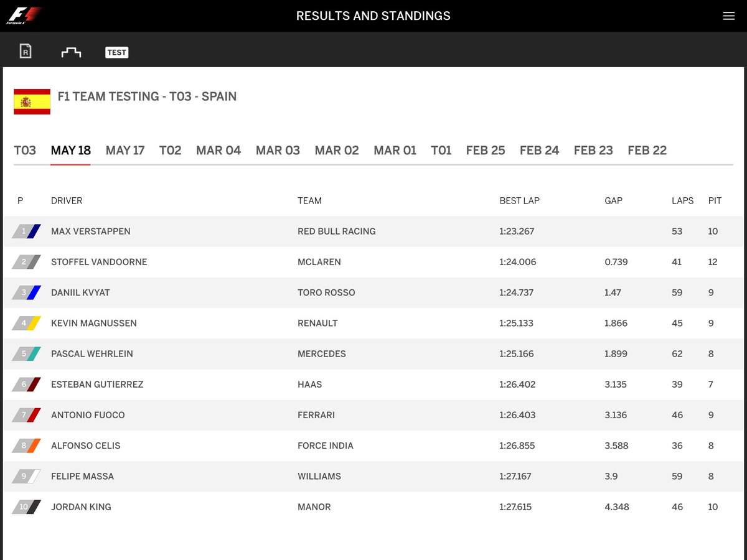The width and height of the screenshot is (747, 560).
Task: Tap the Formula 1 logo
Action: tap(24, 16)
